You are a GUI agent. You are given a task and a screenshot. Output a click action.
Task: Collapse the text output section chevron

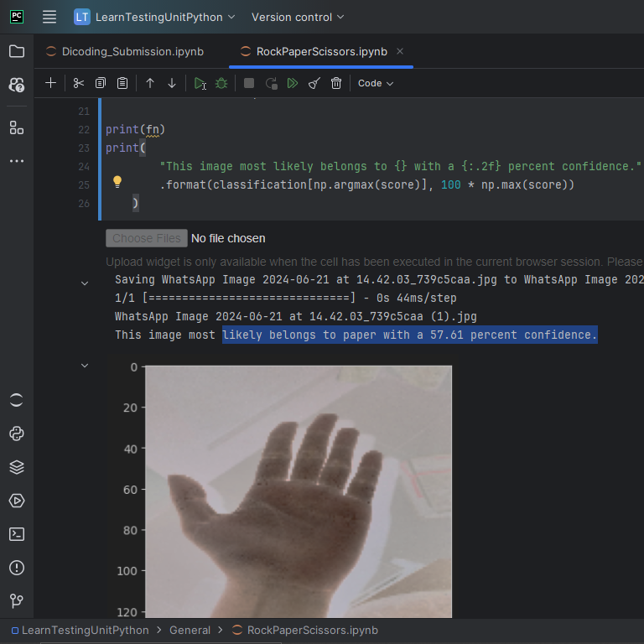tap(85, 283)
